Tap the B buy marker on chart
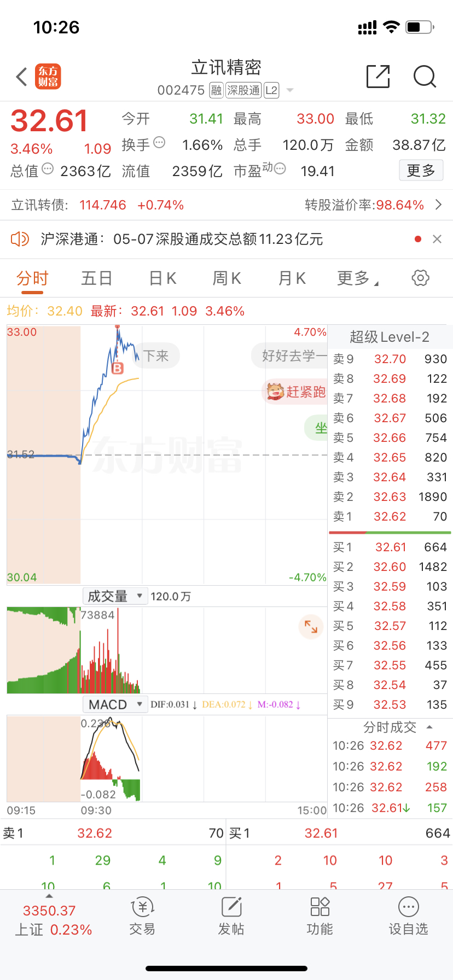Screen dimensions: 453x980 point(118,369)
